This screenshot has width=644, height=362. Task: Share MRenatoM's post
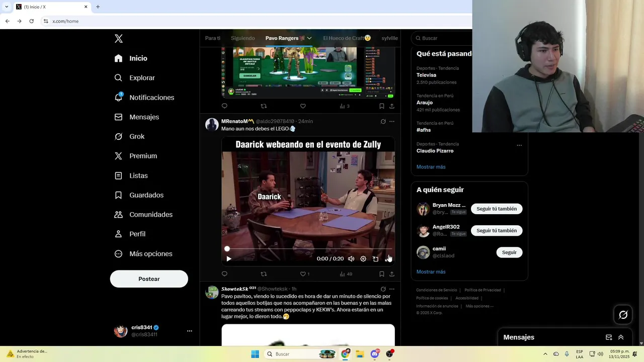[x=392, y=274]
